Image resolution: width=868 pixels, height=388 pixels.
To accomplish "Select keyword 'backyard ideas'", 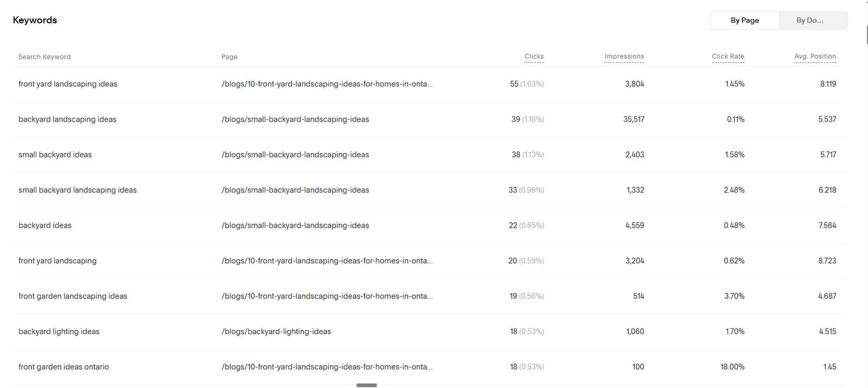I will (x=45, y=225).
